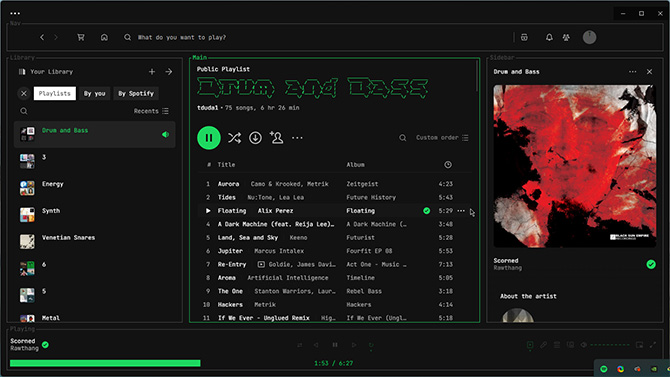Open sidebar more options (three dots)

[632, 72]
